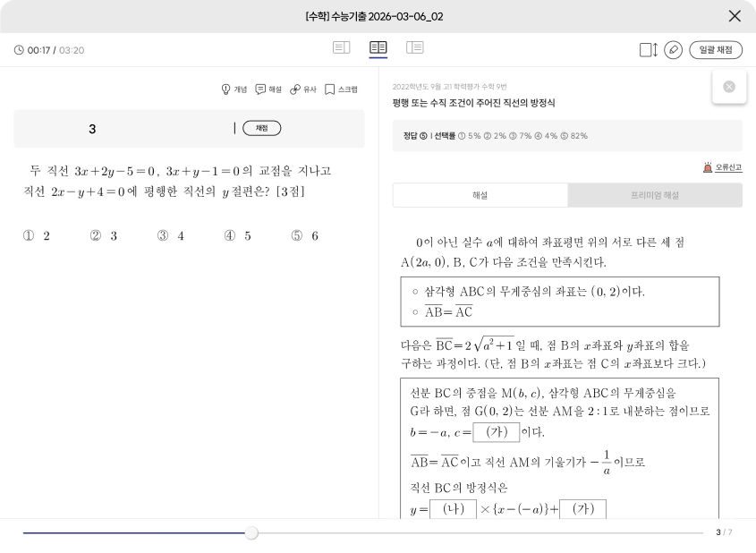Image resolution: width=756 pixels, height=553 pixels.
Task: Click the 채점 button beside the answer
Action: click(261, 129)
